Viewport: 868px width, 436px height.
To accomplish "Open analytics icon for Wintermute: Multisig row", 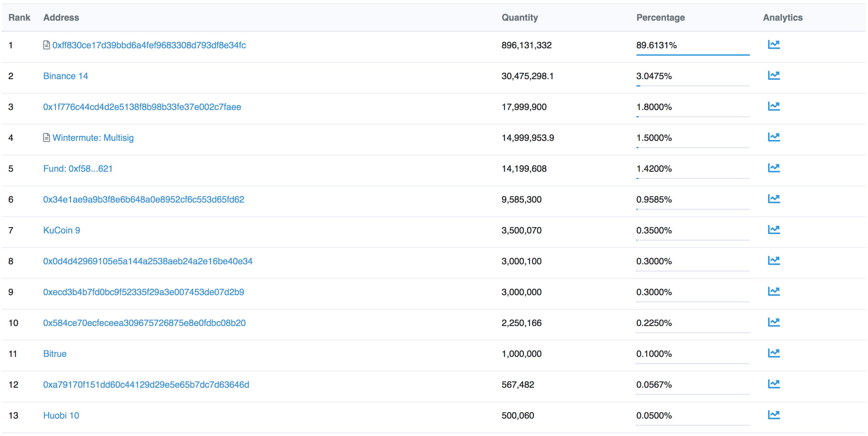I will 773,137.
